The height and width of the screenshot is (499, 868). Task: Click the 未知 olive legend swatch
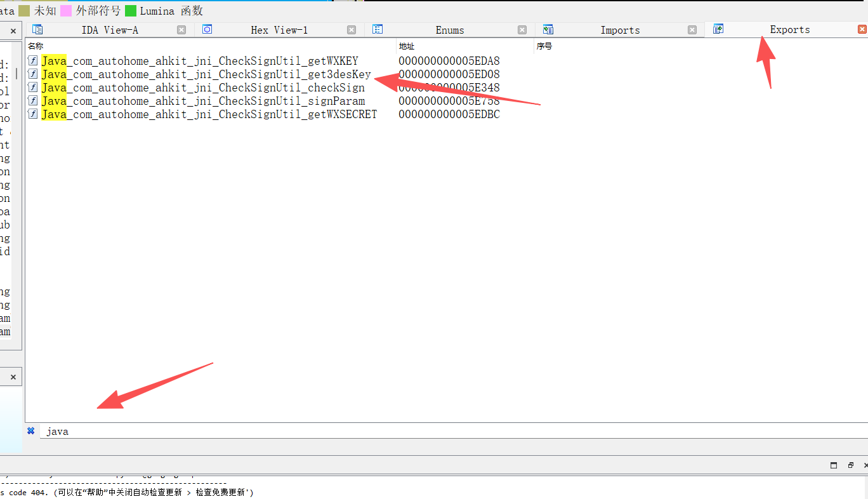(24, 11)
